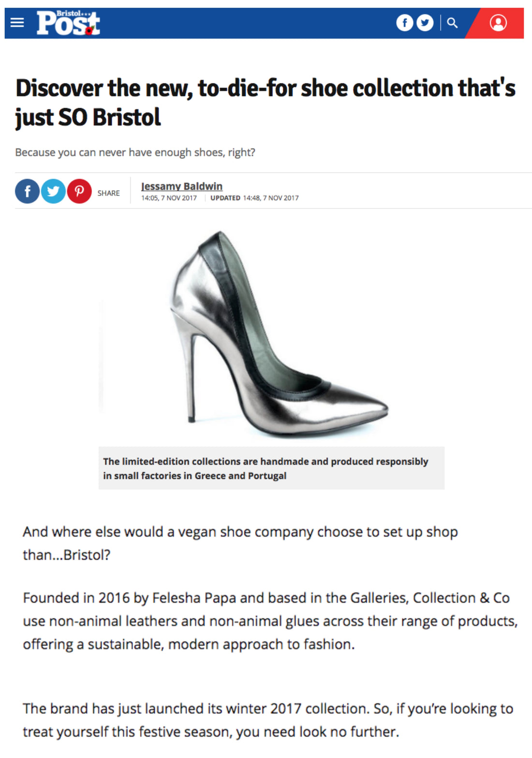
Task: Open Facebook page from header icon
Action: click(404, 23)
